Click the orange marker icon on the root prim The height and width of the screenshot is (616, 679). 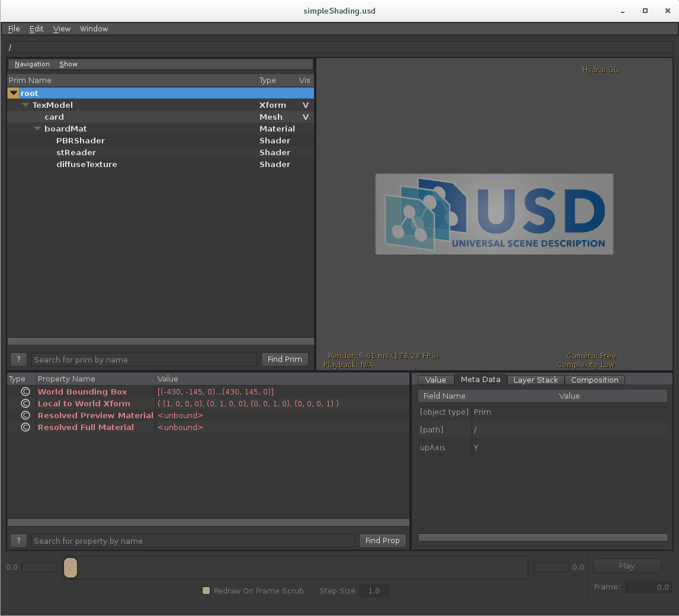[x=13, y=93]
